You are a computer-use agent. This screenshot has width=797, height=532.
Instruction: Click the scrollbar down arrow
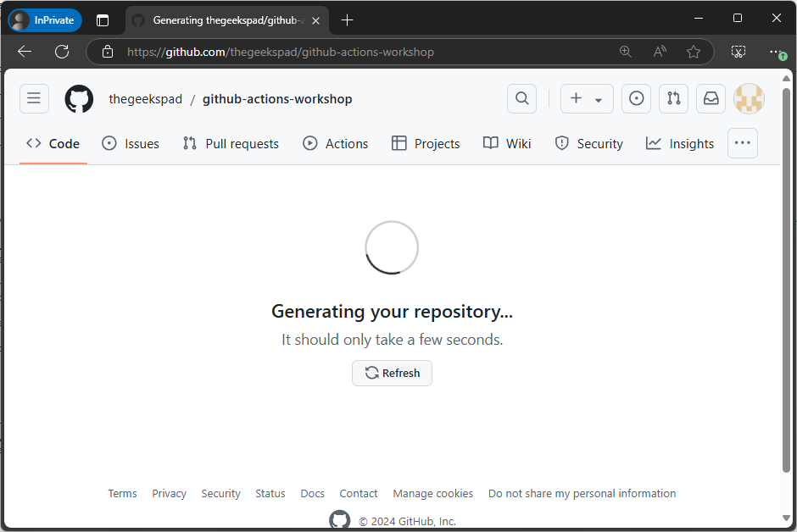pos(786,518)
